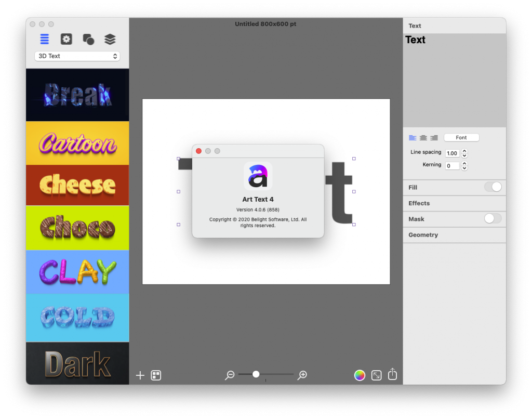Open the 3D Text category dropdown
Screen dimensions: 532x419
point(77,56)
